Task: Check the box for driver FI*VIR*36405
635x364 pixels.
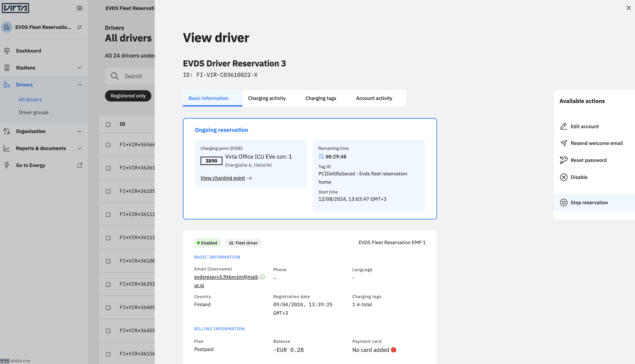Action: [108, 308]
